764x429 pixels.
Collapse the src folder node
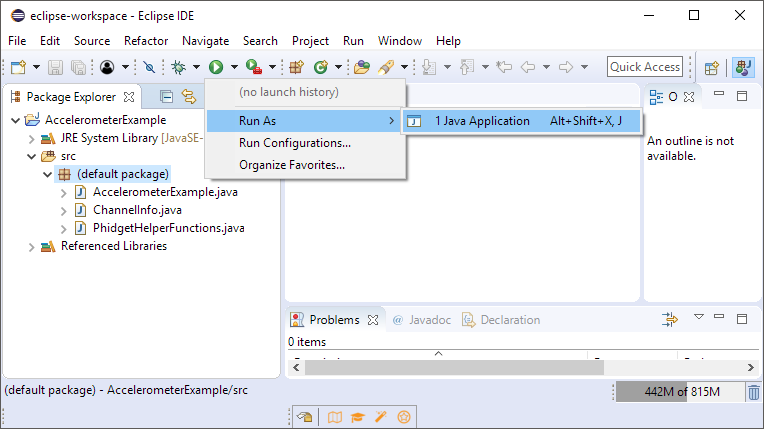(x=32, y=156)
